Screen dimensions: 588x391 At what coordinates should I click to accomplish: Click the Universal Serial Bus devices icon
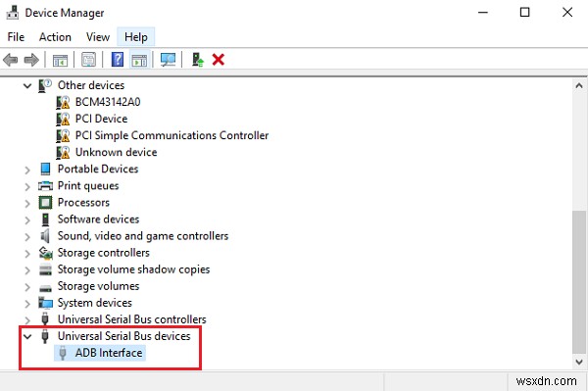point(45,336)
